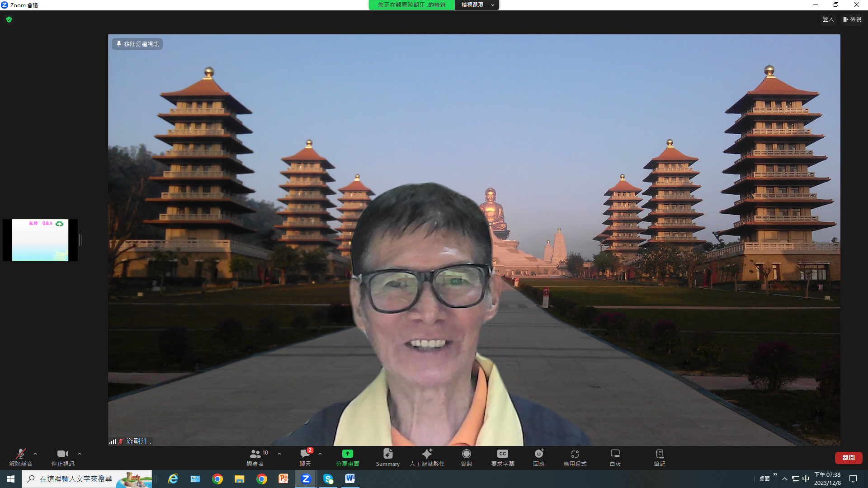This screenshot has width=868, height=488.
Task: Open the chat (聊天) panel
Action: 305,457
